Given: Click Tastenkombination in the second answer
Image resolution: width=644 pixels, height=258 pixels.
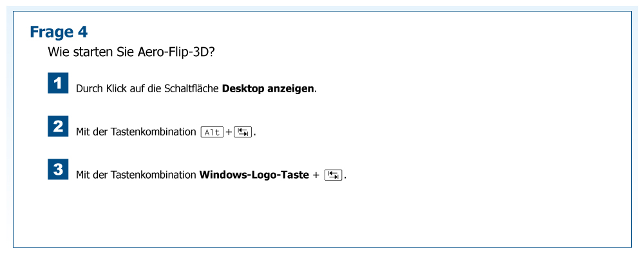Looking at the screenshot, I should [154, 132].
